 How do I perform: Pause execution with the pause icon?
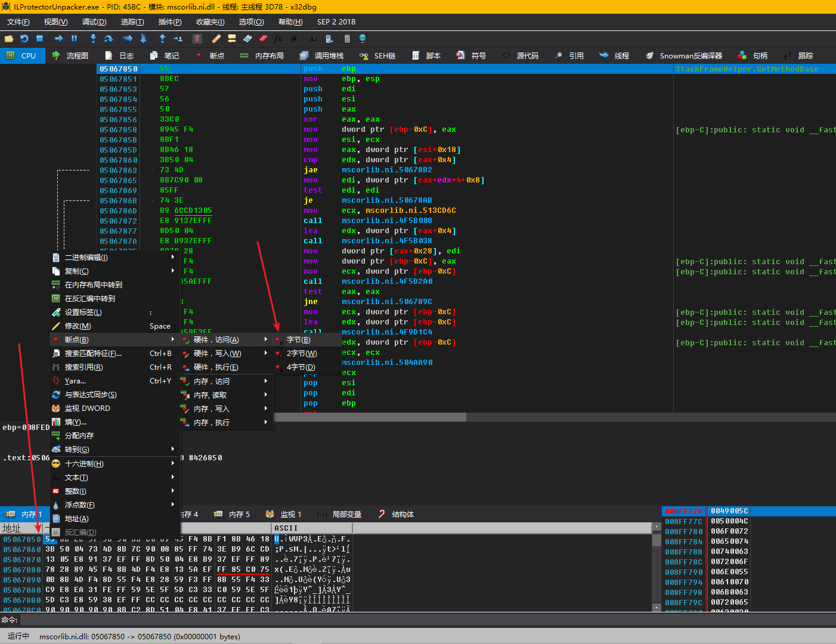(x=75, y=39)
